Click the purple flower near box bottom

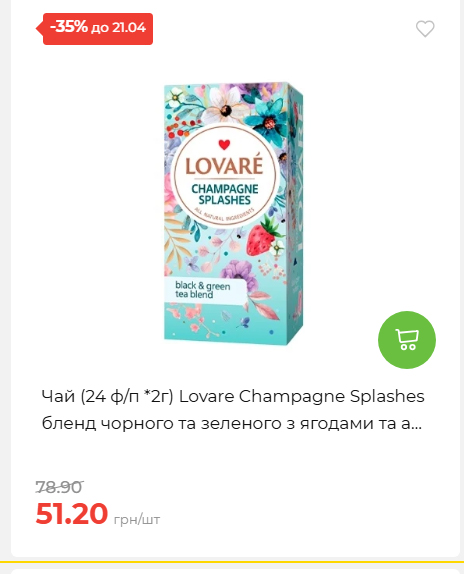(237, 275)
